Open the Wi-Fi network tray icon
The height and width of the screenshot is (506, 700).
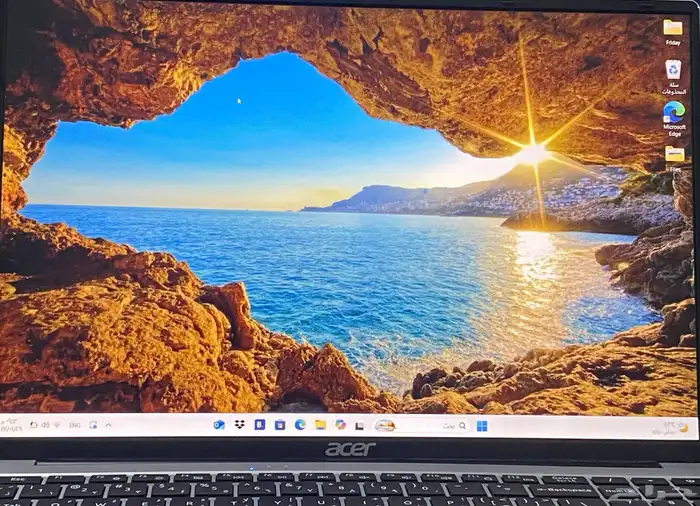57,425
